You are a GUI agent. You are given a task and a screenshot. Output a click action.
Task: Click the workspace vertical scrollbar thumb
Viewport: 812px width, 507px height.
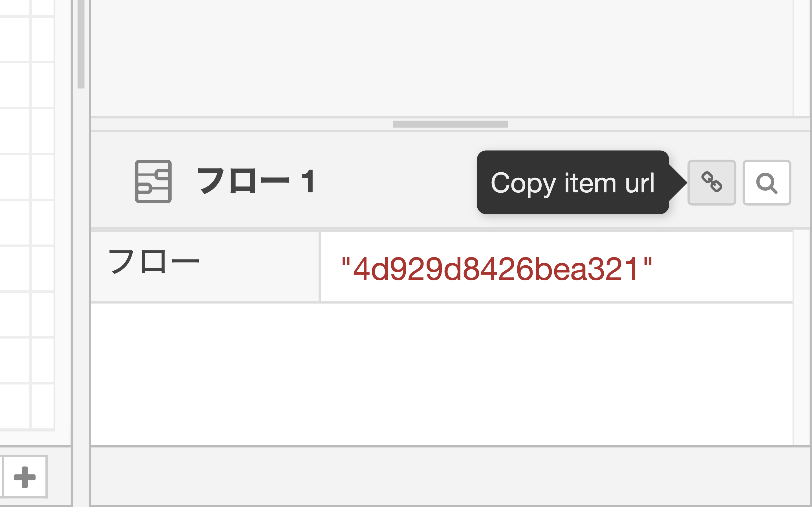pos(81,44)
